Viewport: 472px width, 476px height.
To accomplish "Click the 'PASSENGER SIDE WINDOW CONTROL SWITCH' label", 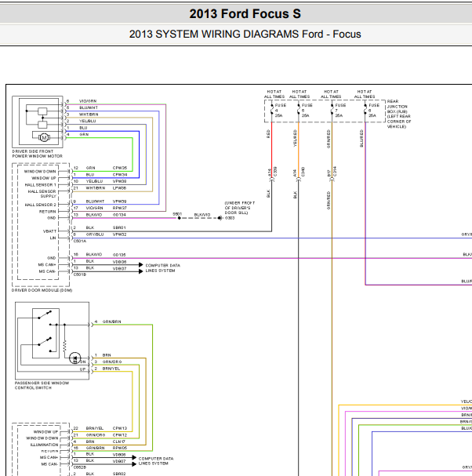I will (x=42, y=385).
